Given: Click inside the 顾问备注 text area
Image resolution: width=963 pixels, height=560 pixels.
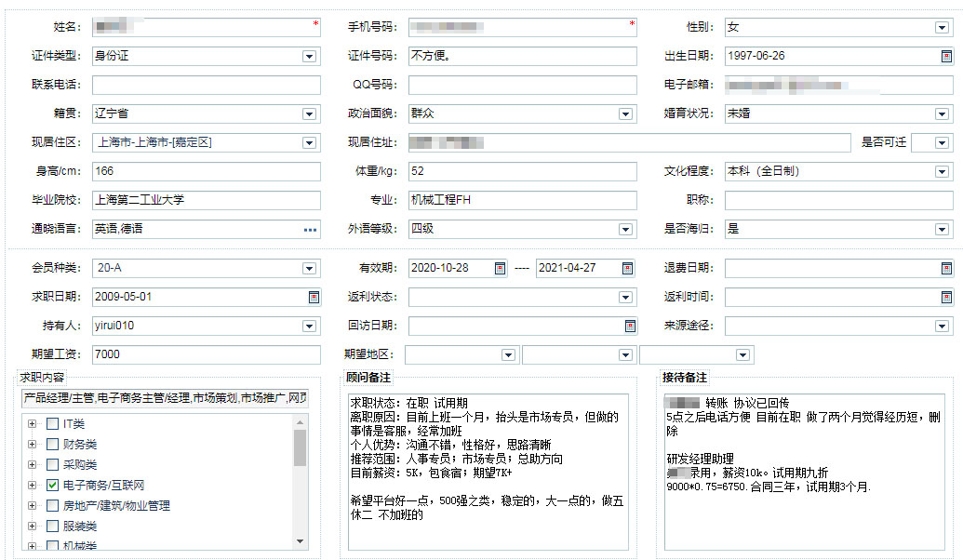Looking at the screenshot, I should pyautogui.click(x=488, y=472).
